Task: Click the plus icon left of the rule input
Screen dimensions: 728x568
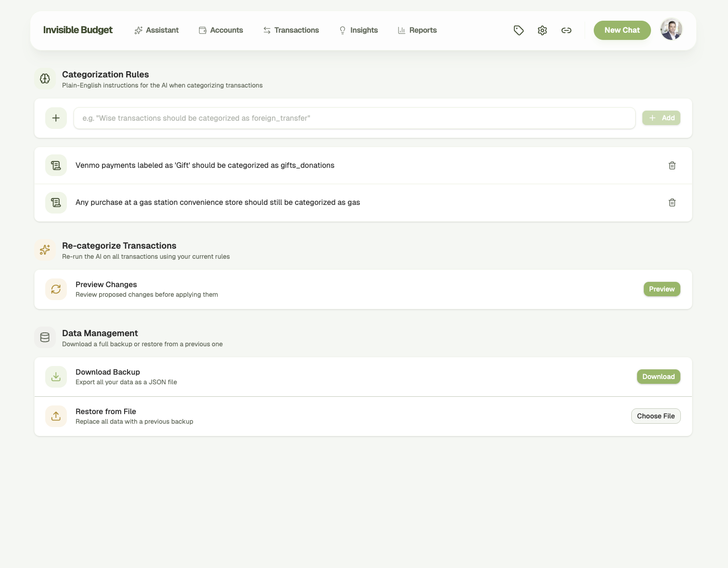Action: coord(56,118)
